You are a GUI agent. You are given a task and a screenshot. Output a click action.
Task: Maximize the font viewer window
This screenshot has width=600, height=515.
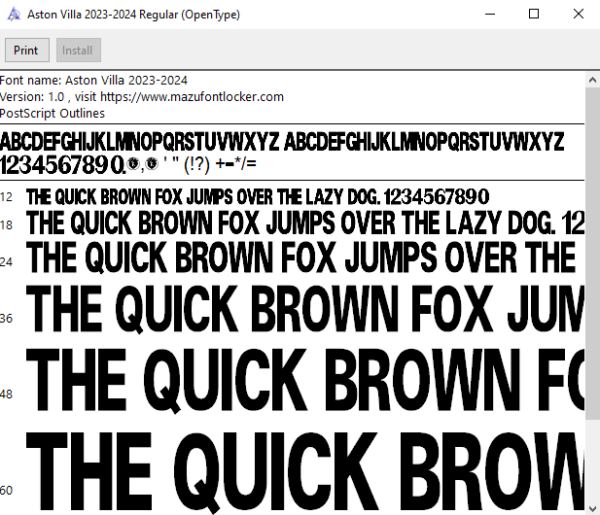click(x=534, y=14)
